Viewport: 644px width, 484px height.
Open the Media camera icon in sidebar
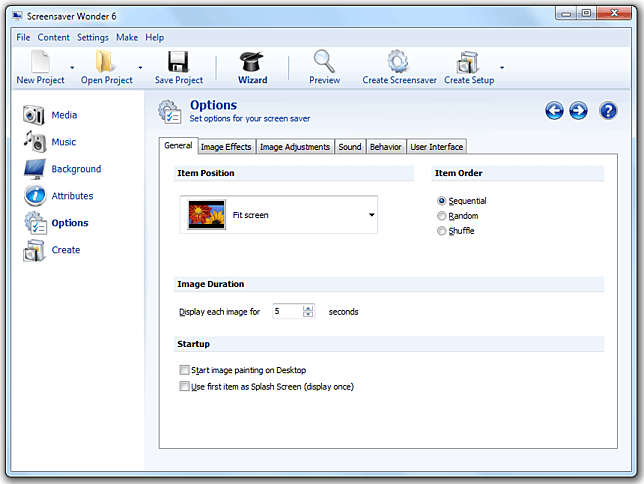point(34,115)
